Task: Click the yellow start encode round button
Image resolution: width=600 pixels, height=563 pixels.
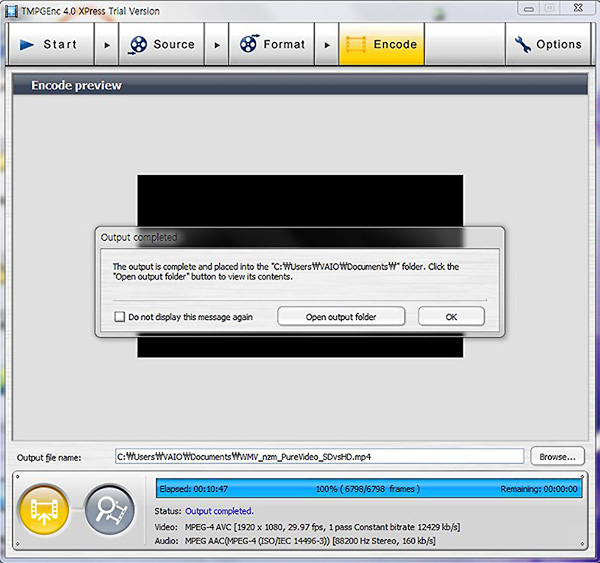Action: point(44,510)
